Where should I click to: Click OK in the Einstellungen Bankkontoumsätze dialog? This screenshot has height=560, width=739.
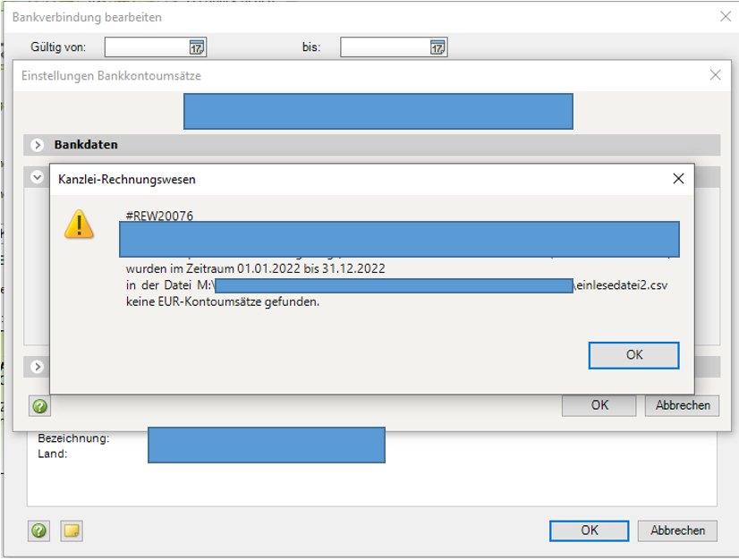pos(599,405)
